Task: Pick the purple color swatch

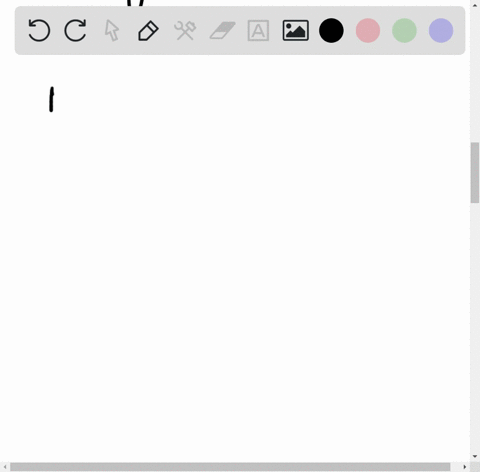Action: tap(441, 31)
